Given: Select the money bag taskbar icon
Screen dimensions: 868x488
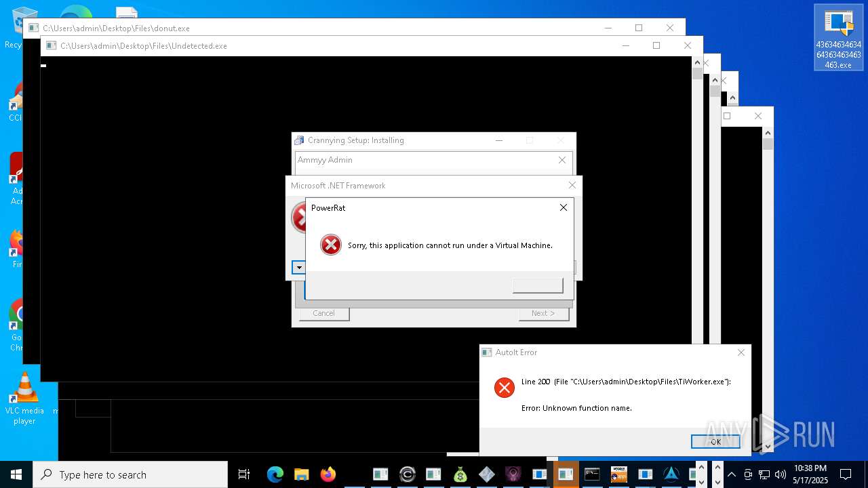Looking at the screenshot, I should [460, 474].
